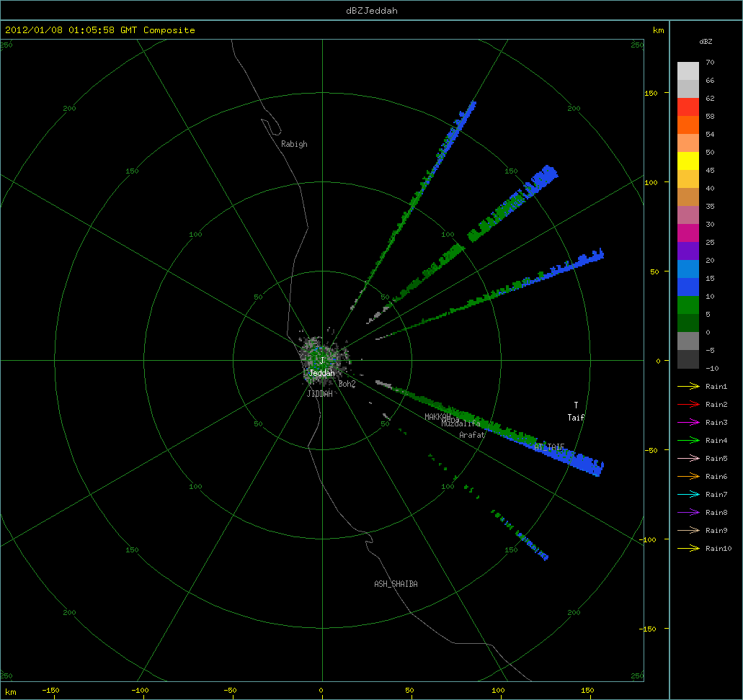Click the Rain10 arrow icon
The height and width of the screenshot is (700, 743).
(688, 549)
